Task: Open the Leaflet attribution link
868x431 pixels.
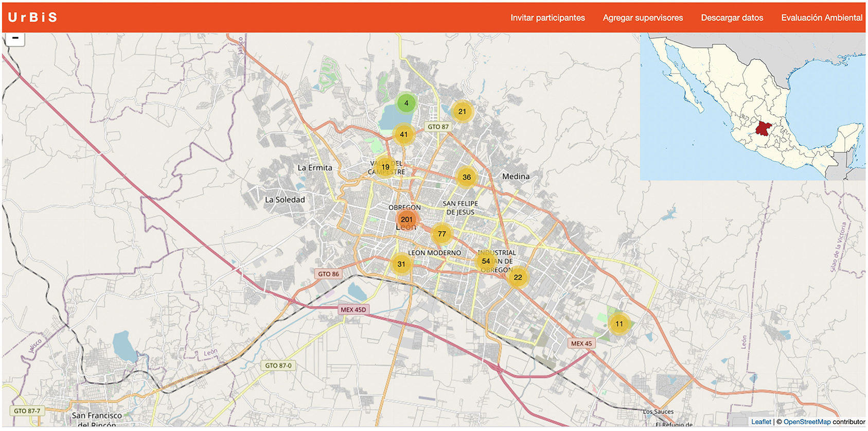Action: 761,422
